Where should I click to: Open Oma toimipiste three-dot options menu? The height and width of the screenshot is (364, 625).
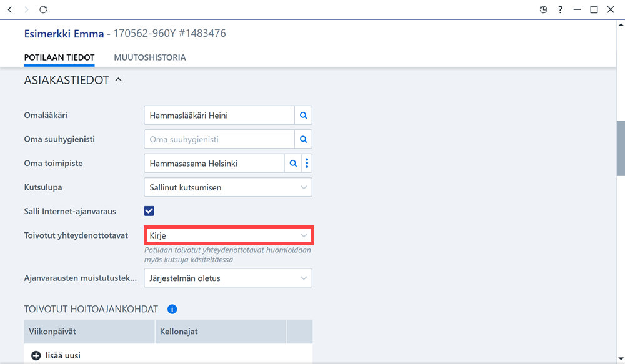[307, 164]
